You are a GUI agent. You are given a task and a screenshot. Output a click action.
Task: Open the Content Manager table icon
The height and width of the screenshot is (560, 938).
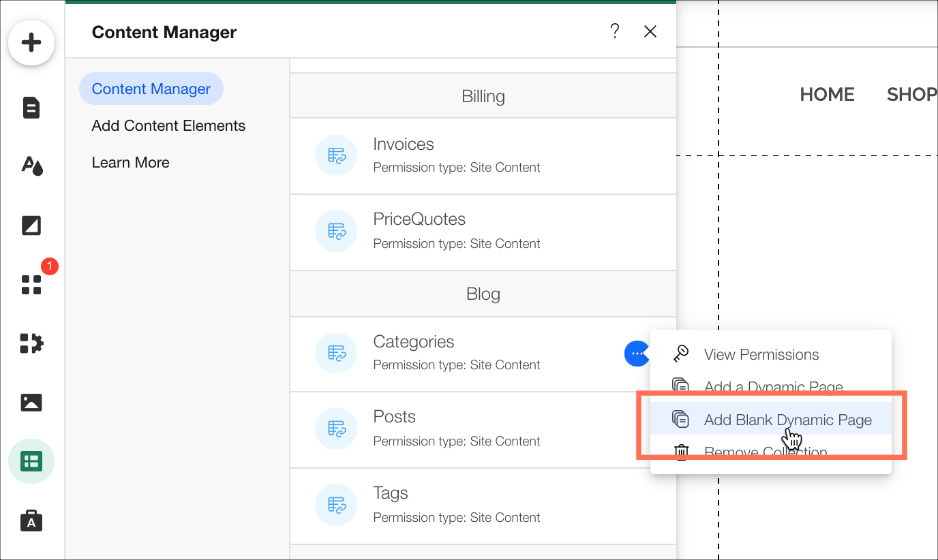coord(31,461)
